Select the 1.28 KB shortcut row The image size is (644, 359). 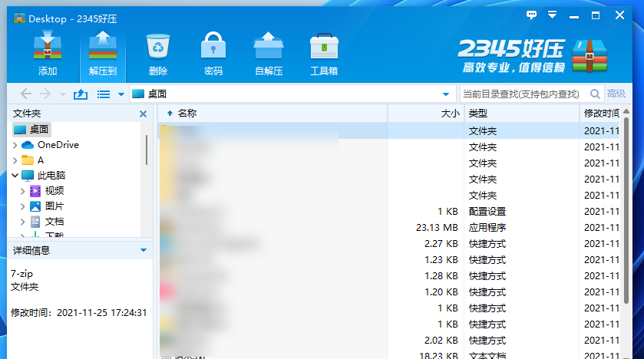coord(389,275)
